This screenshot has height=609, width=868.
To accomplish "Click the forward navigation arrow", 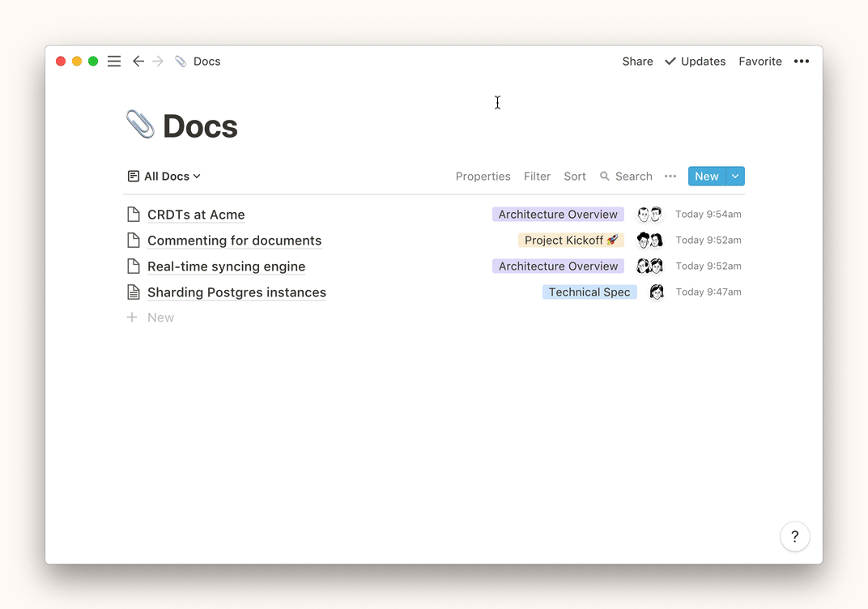I will [x=158, y=62].
